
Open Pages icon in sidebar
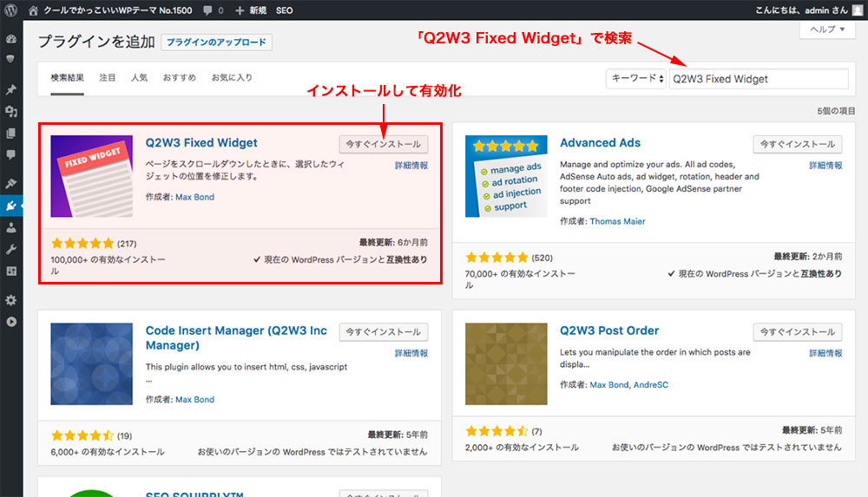click(10, 134)
